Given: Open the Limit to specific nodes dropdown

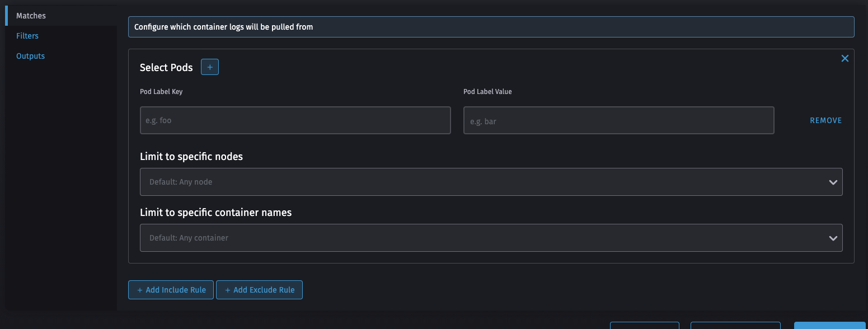Looking at the screenshot, I should click(x=491, y=182).
